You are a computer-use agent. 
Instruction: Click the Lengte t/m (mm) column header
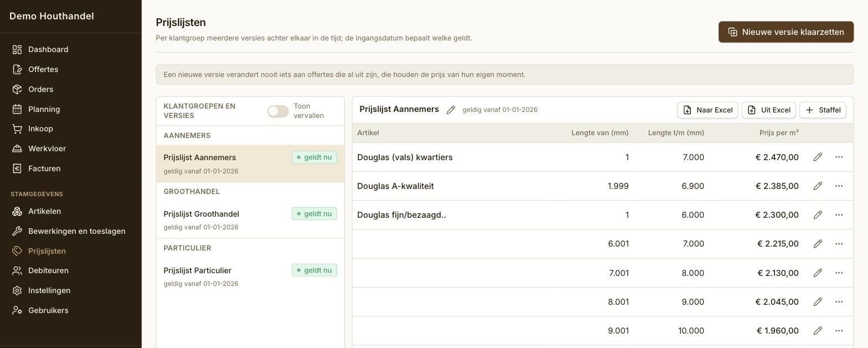pos(676,133)
